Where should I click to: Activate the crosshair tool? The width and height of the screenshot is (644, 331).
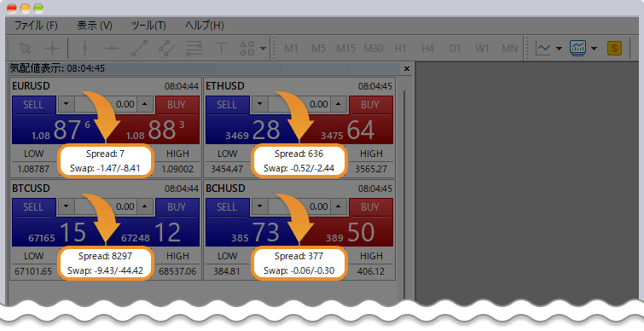coord(53,49)
